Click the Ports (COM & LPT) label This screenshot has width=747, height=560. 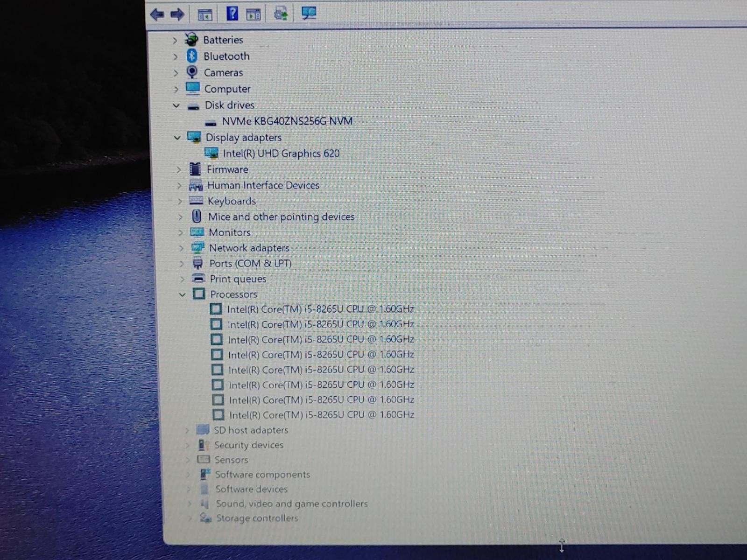coord(250,263)
